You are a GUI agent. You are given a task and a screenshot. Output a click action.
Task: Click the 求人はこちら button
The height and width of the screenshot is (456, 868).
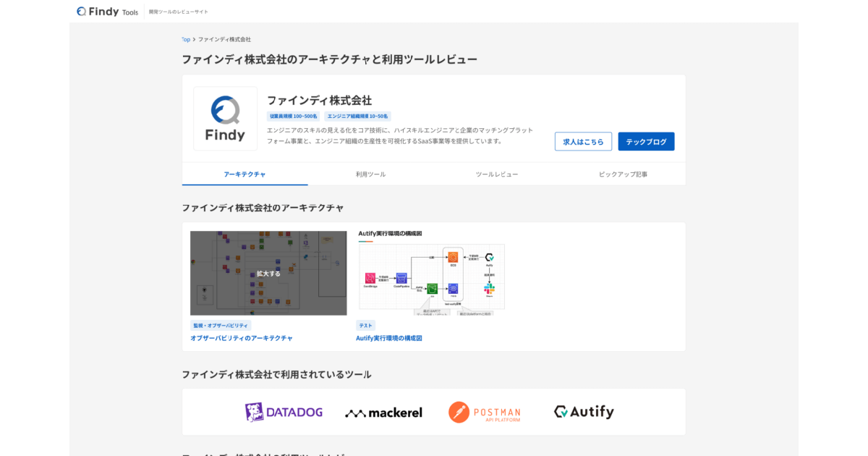point(583,141)
